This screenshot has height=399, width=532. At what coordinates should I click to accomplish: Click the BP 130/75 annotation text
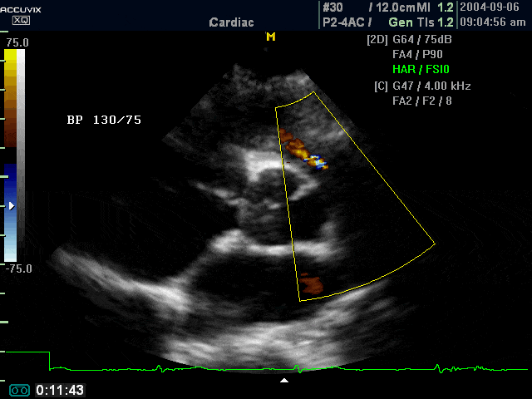click(104, 120)
